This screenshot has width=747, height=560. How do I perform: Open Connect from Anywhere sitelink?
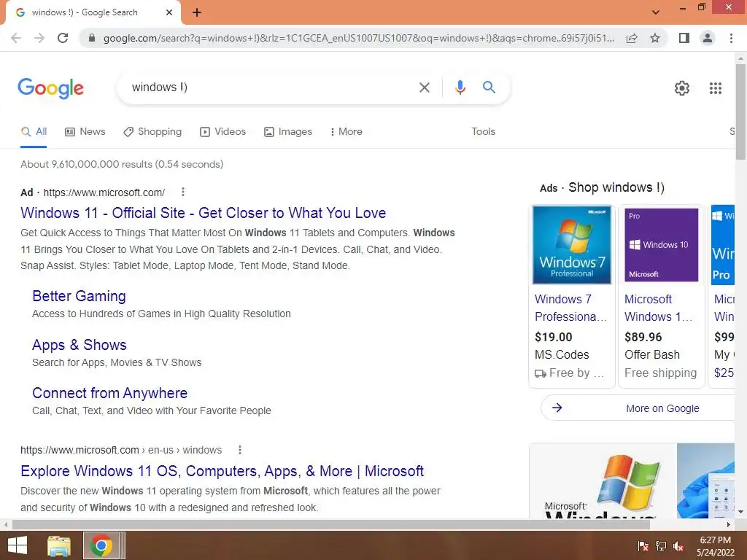point(109,393)
